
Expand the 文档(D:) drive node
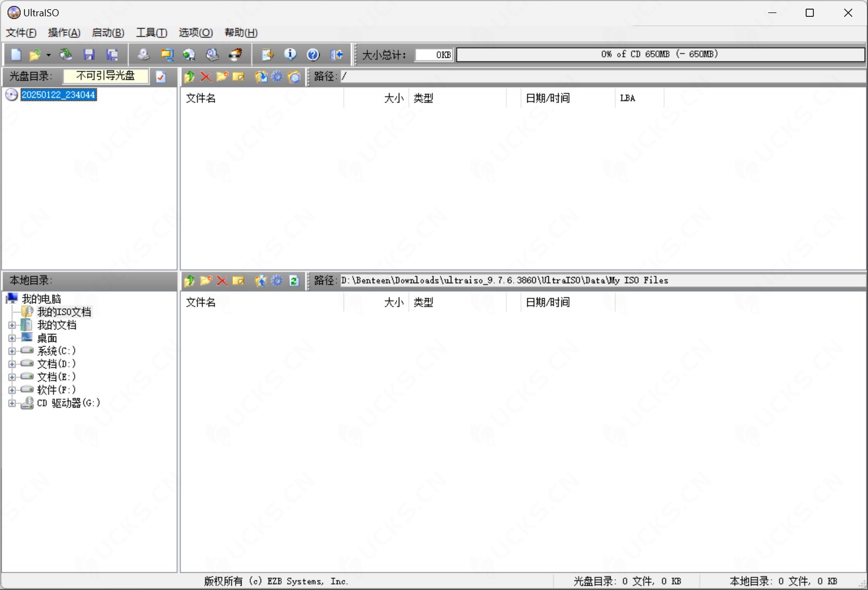click(12, 364)
